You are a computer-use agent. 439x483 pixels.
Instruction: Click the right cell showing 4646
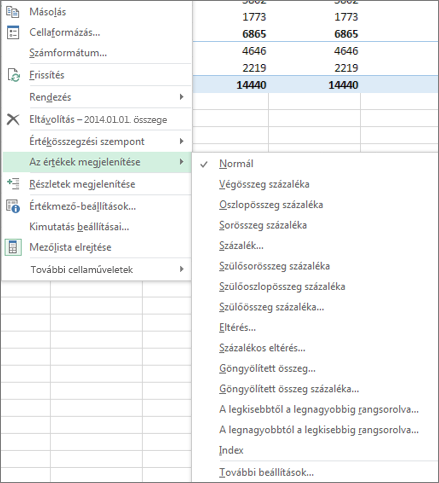pos(346,51)
